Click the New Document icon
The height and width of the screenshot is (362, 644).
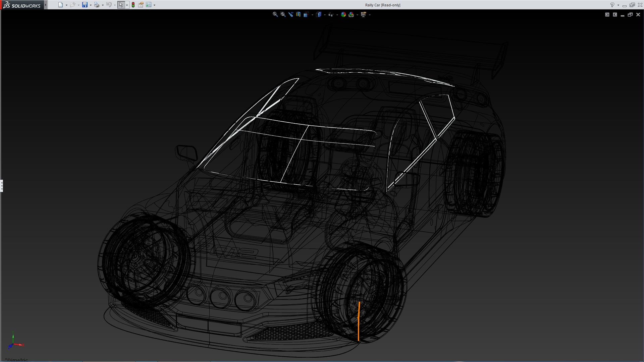click(x=60, y=5)
